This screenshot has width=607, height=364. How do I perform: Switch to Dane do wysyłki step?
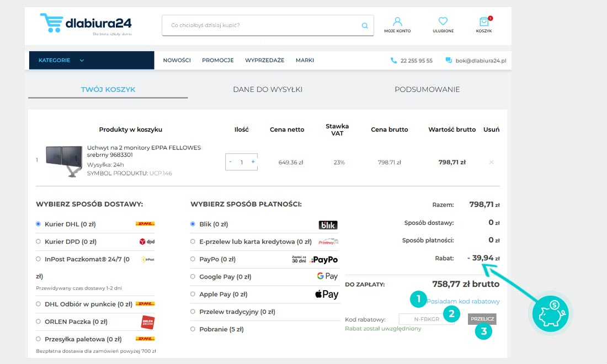(x=268, y=89)
